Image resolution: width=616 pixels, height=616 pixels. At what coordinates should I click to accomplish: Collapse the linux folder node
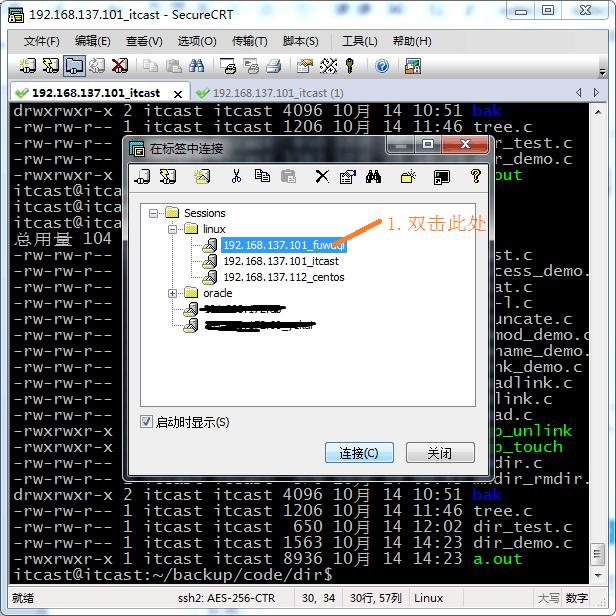[172, 229]
